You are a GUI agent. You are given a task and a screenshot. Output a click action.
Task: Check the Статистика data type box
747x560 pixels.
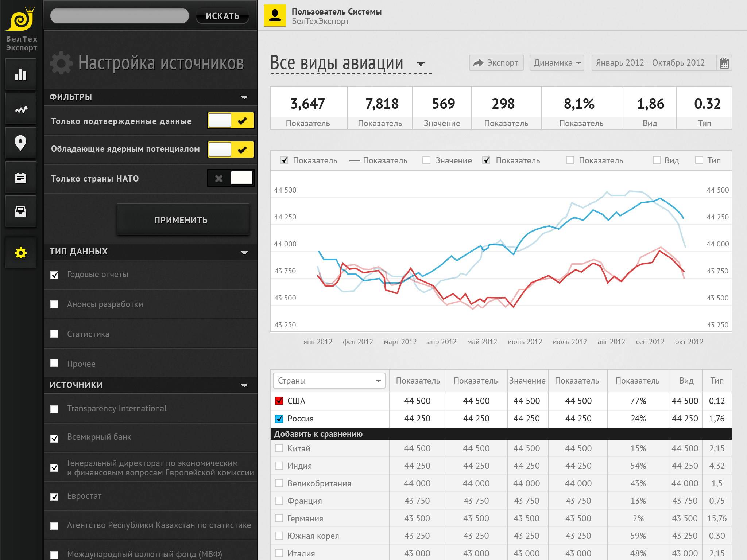point(54,334)
